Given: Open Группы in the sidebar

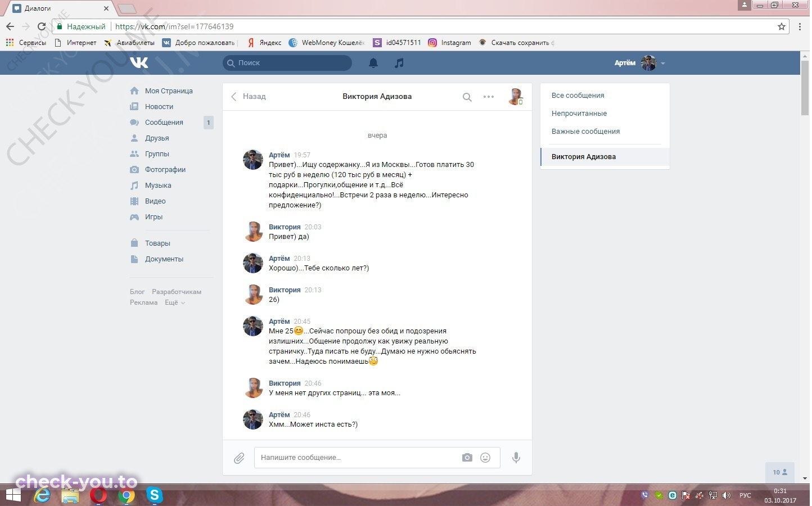Looking at the screenshot, I should [x=157, y=153].
